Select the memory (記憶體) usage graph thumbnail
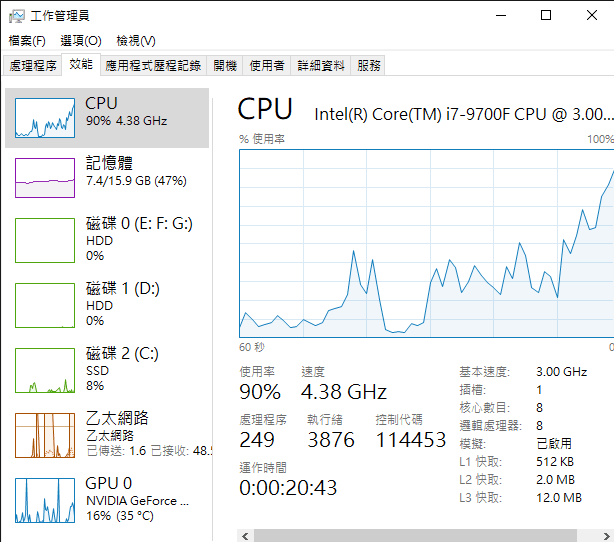 coord(45,176)
